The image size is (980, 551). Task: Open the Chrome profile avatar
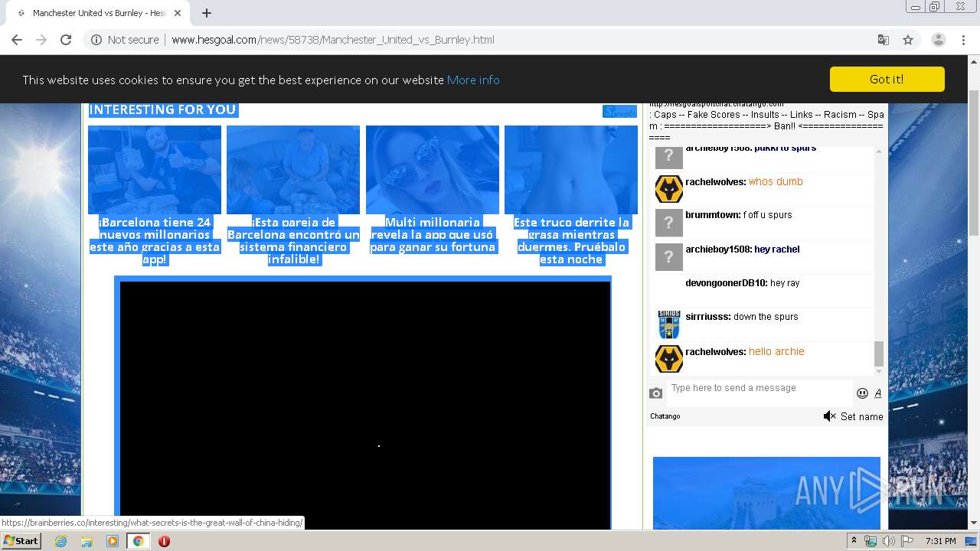[938, 40]
